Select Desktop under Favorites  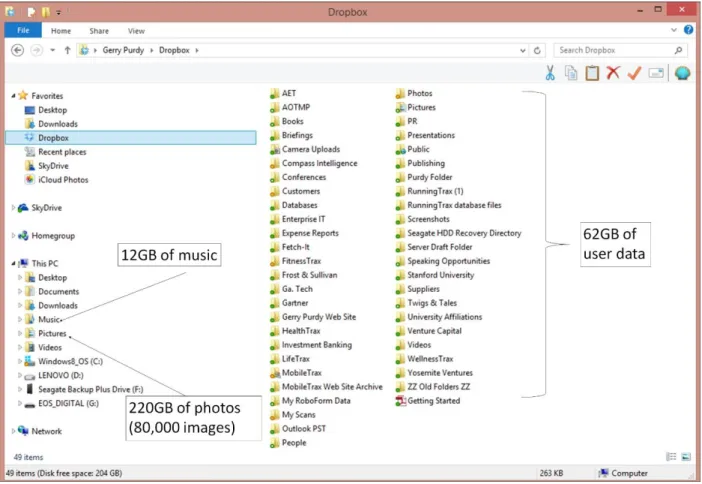click(46, 110)
